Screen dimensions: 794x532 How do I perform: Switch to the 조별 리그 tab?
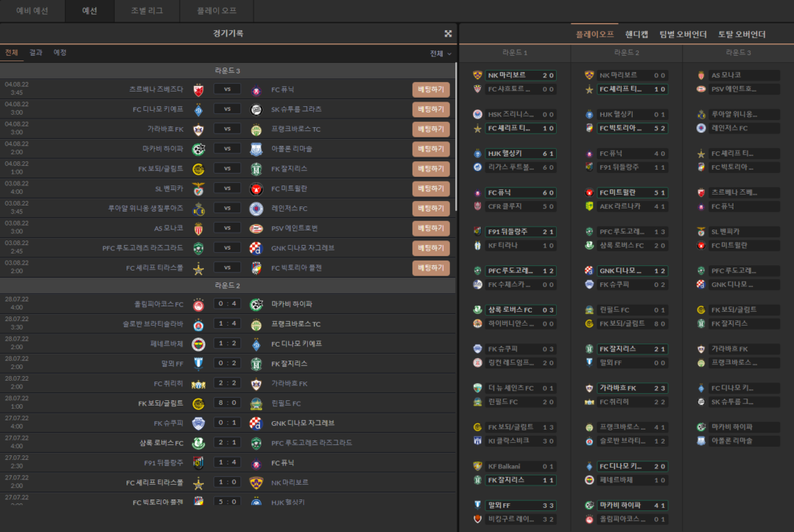pyautogui.click(x=146, y=11)
